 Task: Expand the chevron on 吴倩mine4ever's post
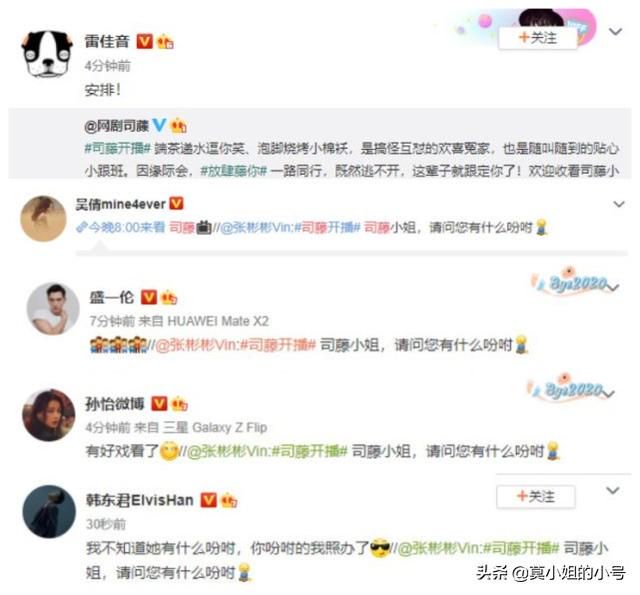click(x=619, y=204)
